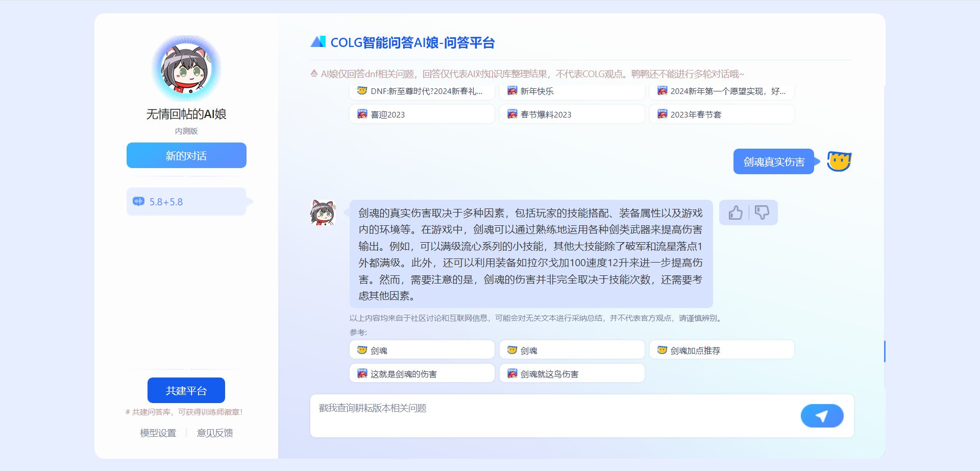
Task: Click the COLG logo icon in header
Action: 318,42
